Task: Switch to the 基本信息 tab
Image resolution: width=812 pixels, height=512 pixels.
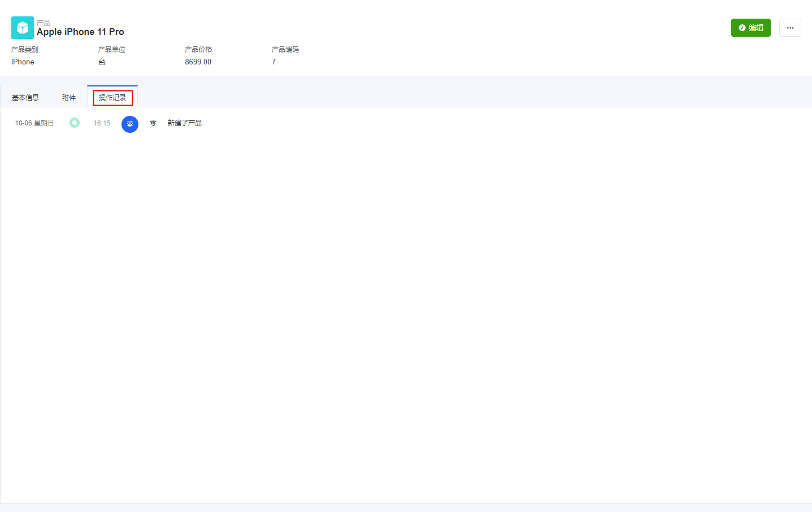Action: point(25,98)
